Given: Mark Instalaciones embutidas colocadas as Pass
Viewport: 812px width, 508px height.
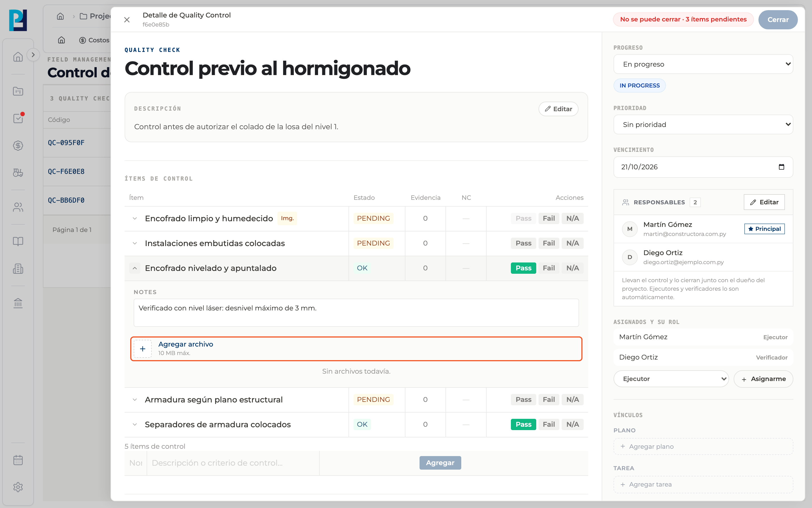Looking at the screenshot, I should [524, 243].
